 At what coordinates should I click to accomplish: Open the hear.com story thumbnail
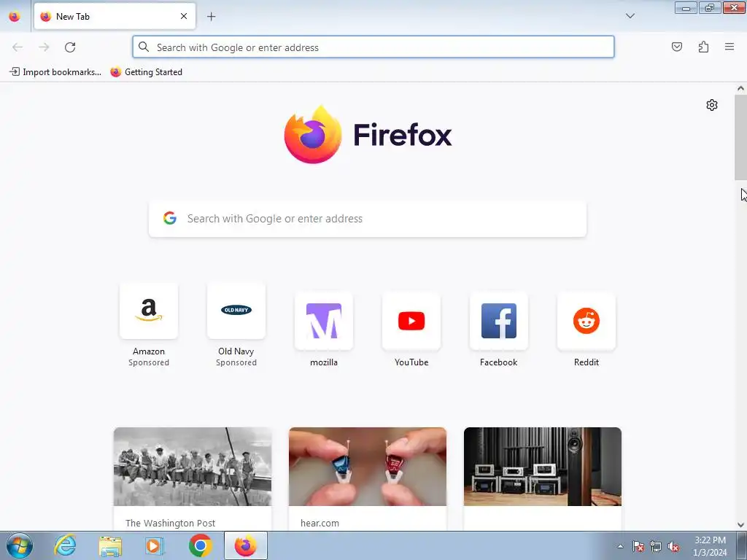point(368,467)
